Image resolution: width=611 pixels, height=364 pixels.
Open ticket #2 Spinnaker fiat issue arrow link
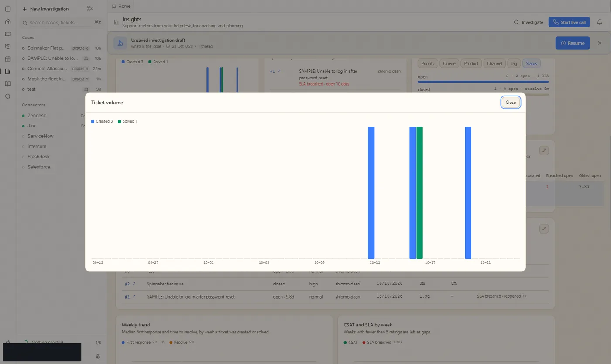pos(134,284)
